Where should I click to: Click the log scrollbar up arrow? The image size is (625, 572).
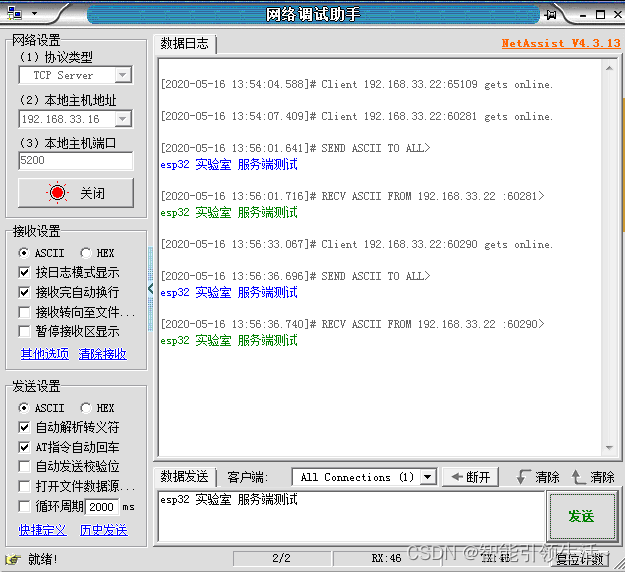609,69
